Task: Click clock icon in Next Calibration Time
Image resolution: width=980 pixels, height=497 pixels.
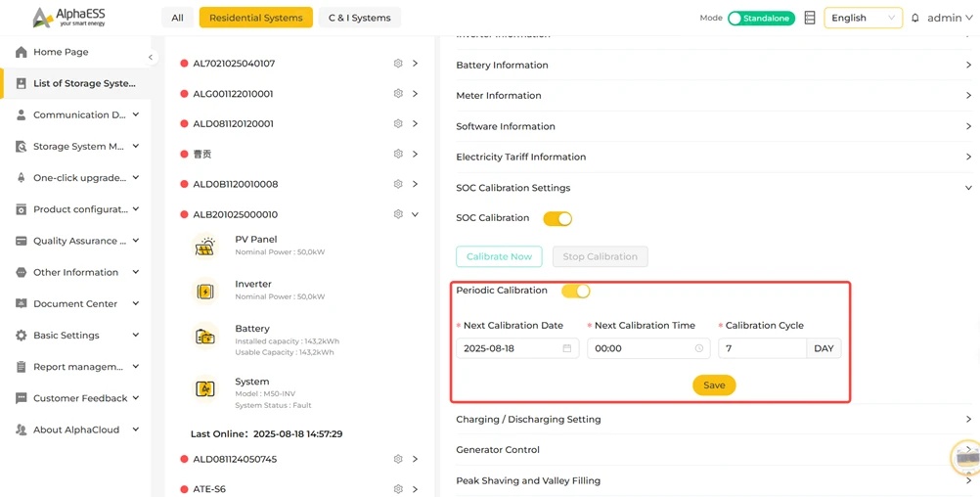Action: click(698, 348)
